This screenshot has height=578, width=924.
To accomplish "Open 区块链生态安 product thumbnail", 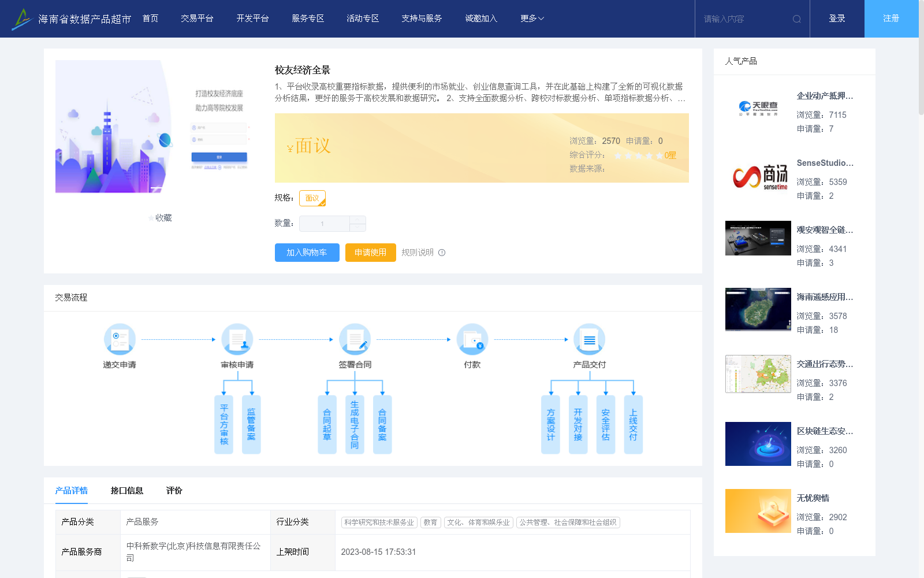I will point(758,444).
